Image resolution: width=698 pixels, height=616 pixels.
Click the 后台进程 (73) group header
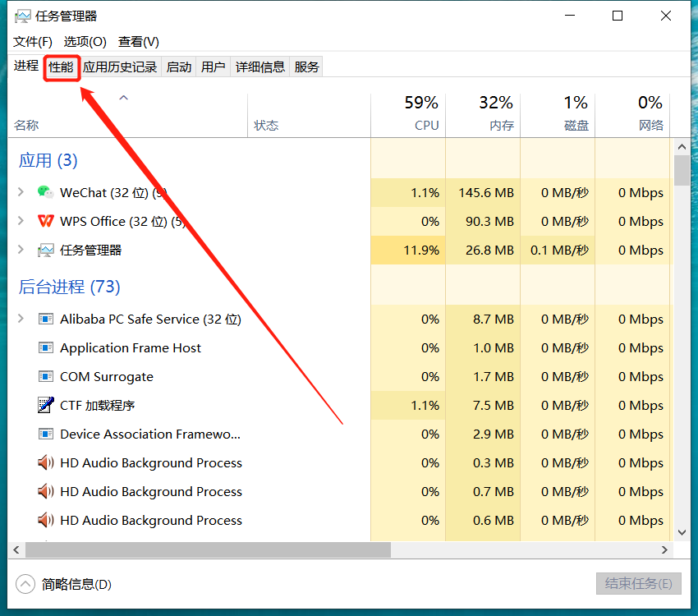coord(70,287)
